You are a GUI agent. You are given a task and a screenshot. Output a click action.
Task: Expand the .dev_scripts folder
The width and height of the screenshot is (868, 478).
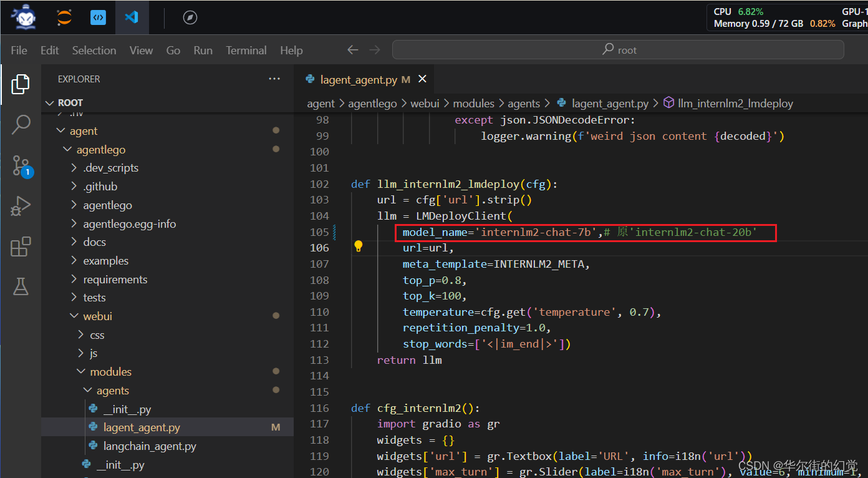pos(74,168)
